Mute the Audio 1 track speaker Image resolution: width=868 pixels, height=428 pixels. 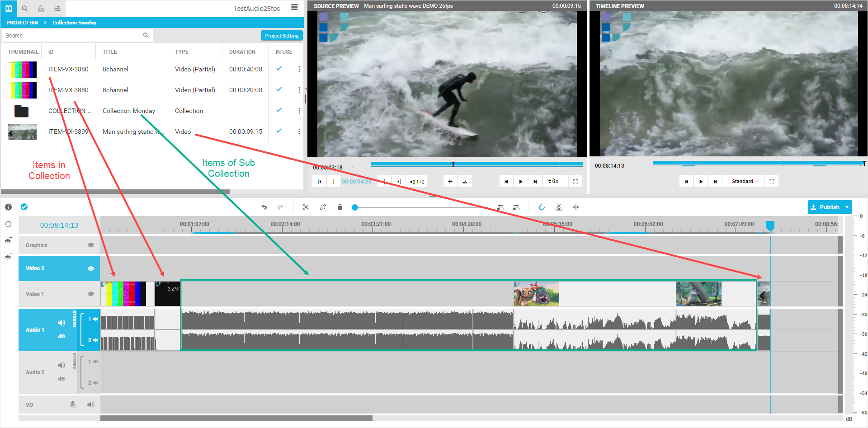tap(61, 322)
